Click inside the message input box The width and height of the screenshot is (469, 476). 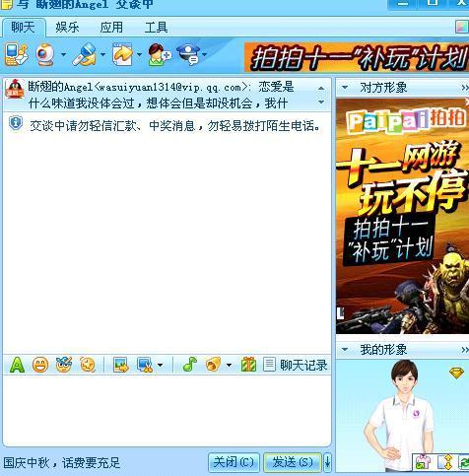click(167, 411)
